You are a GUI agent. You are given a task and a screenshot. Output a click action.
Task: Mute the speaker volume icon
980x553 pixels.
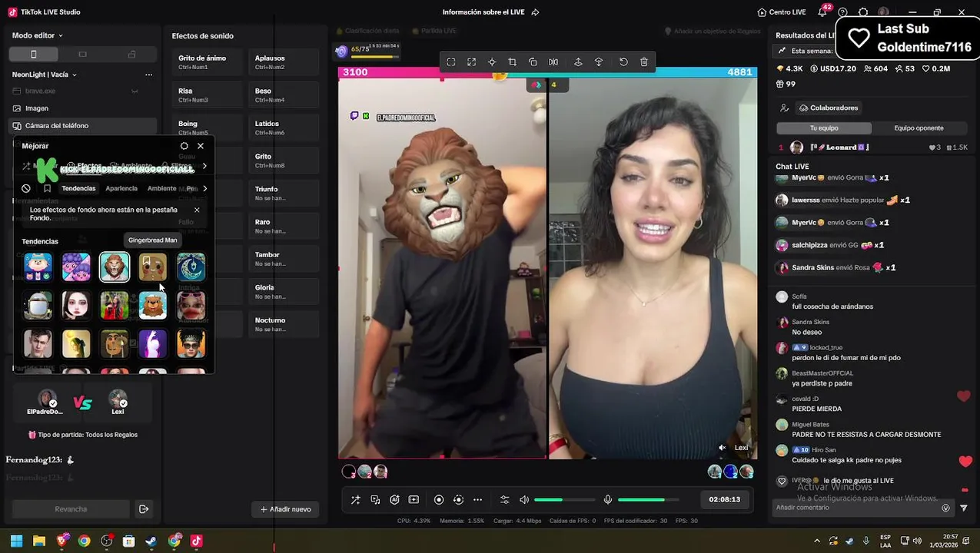[524, 500]
